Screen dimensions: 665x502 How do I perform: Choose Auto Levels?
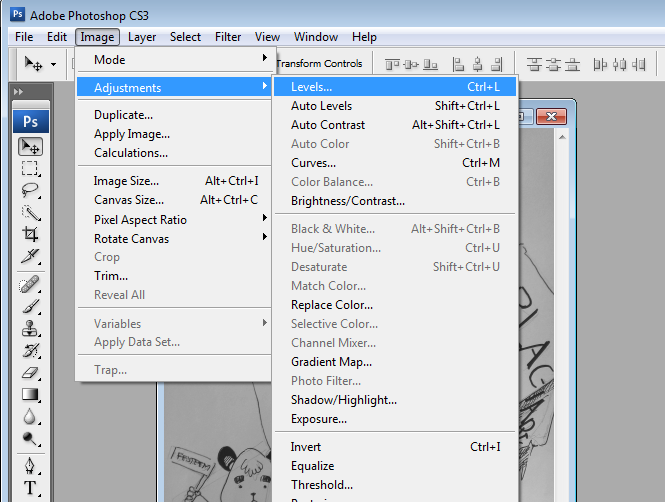click(395, 106)
